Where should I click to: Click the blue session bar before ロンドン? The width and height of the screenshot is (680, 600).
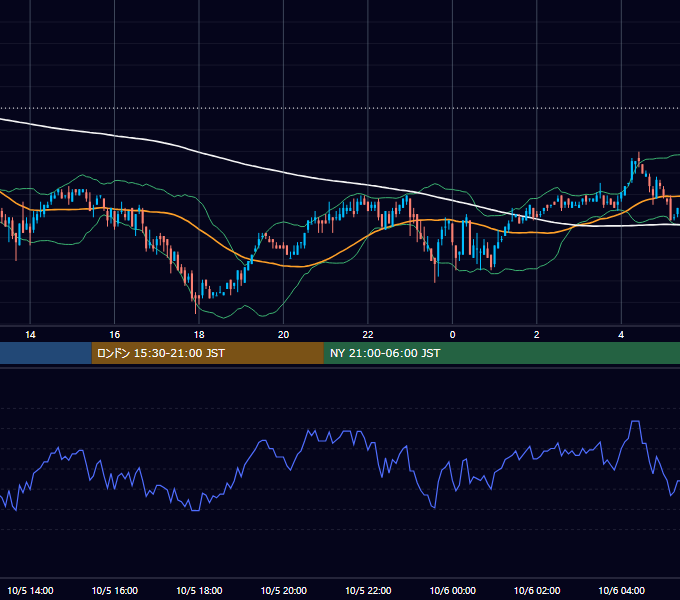point(46,353)
